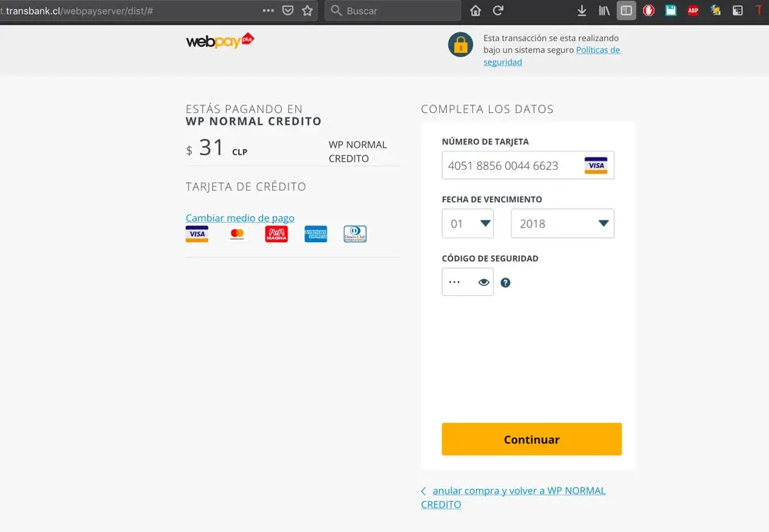769x532 pixels.
Task: Focus the card number input field
Action: [x=528, y=165]
